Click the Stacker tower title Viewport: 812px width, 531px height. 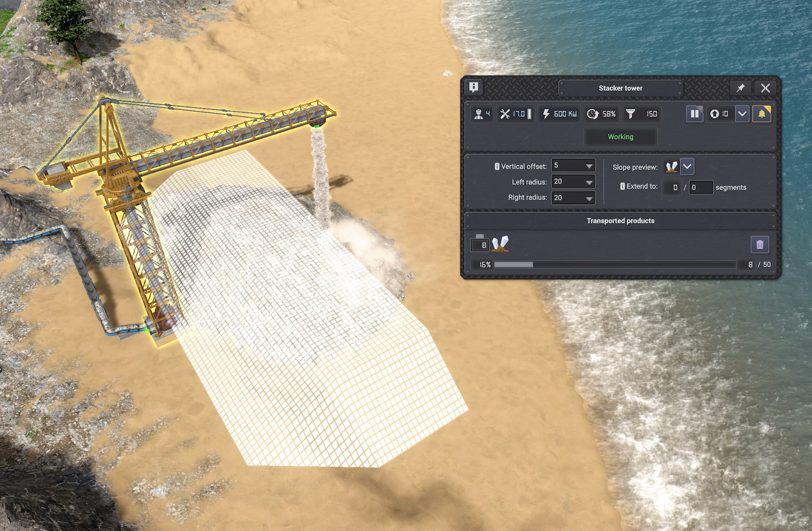(x=621, y=88)
